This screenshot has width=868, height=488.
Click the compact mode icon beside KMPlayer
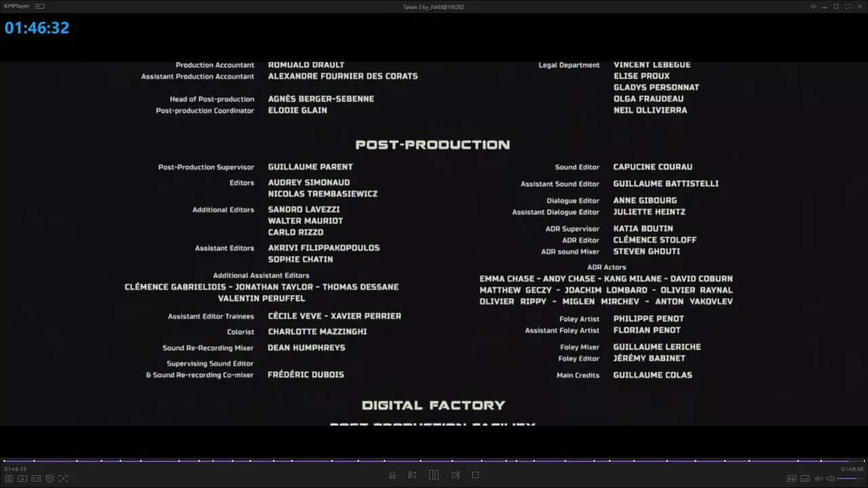[x=40, y=6]
